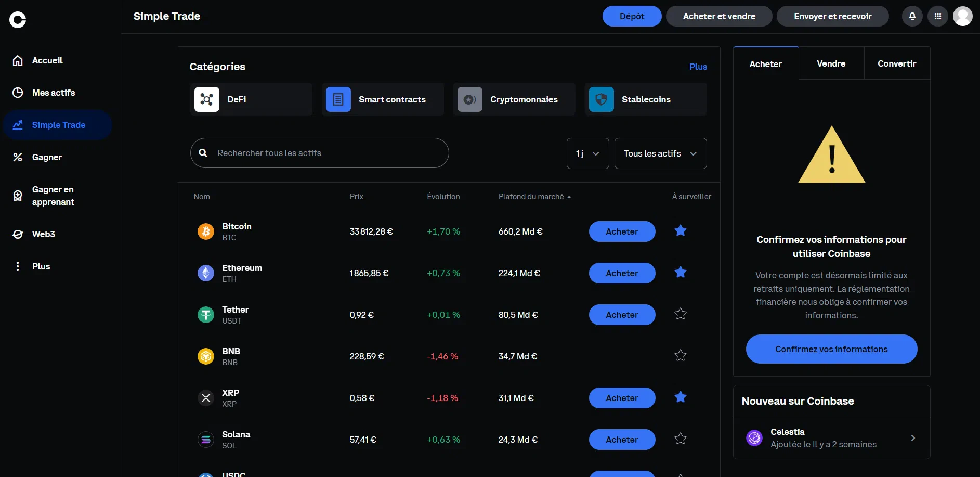Open the Tous les actifs dropdown

[x=661, y=153]
